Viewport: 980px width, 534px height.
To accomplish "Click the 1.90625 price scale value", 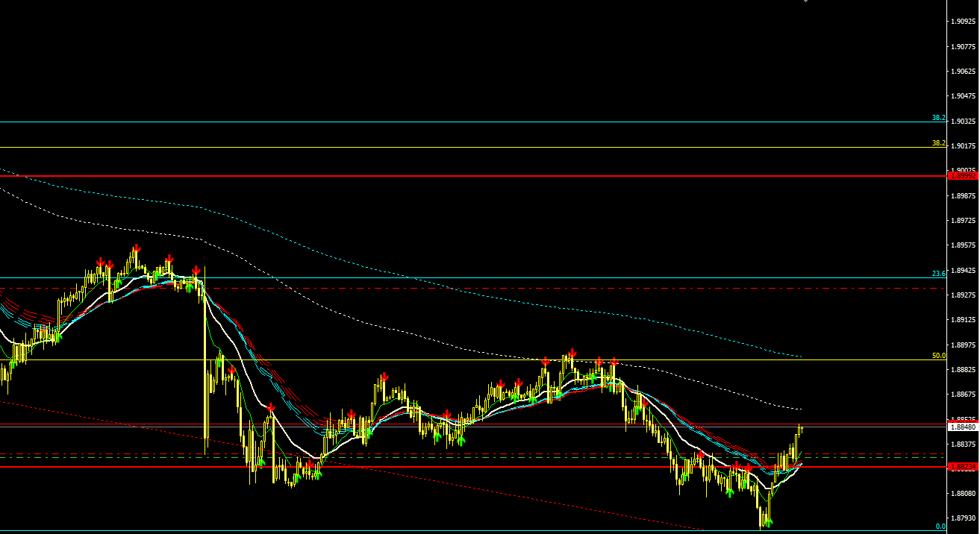I will (x=964, y=72).
